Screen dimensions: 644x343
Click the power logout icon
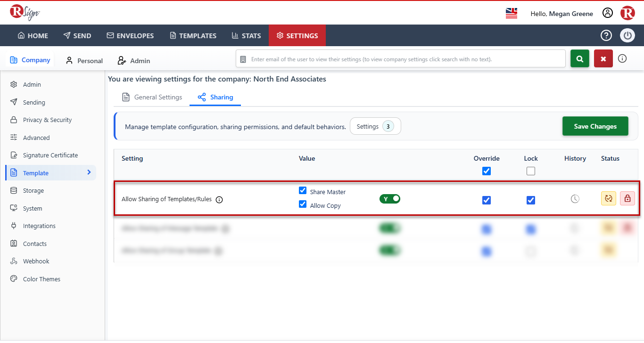[627, 35]
